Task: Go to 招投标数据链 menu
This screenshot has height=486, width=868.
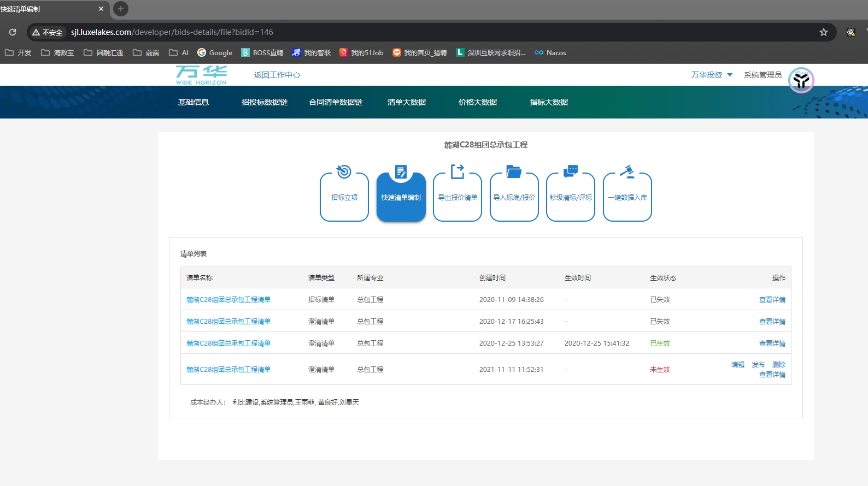Action: point(265,102)
